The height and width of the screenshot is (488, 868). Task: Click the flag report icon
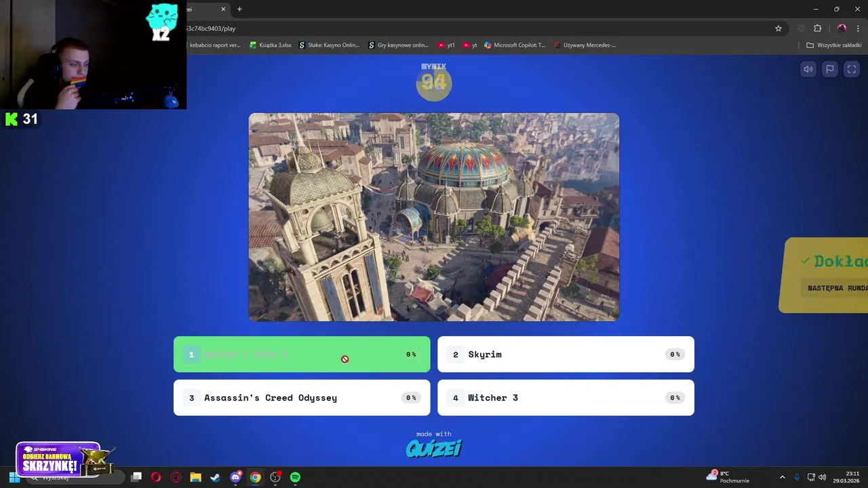pos(829,69)
